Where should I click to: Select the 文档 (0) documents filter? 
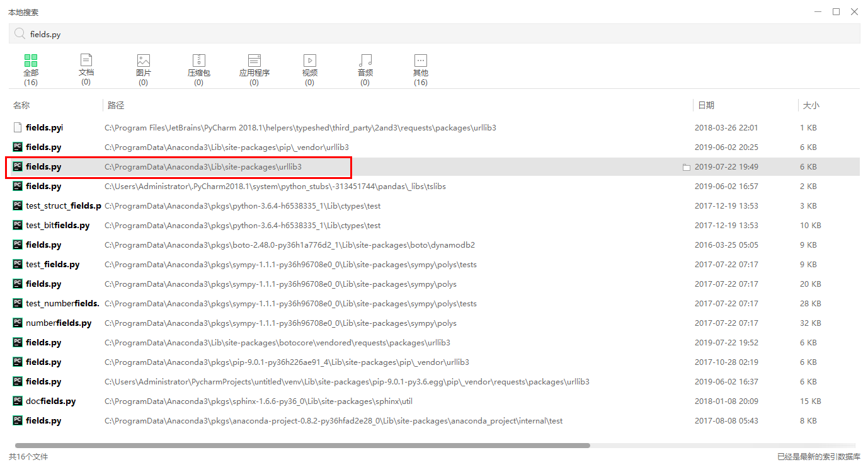click(86, 70)
